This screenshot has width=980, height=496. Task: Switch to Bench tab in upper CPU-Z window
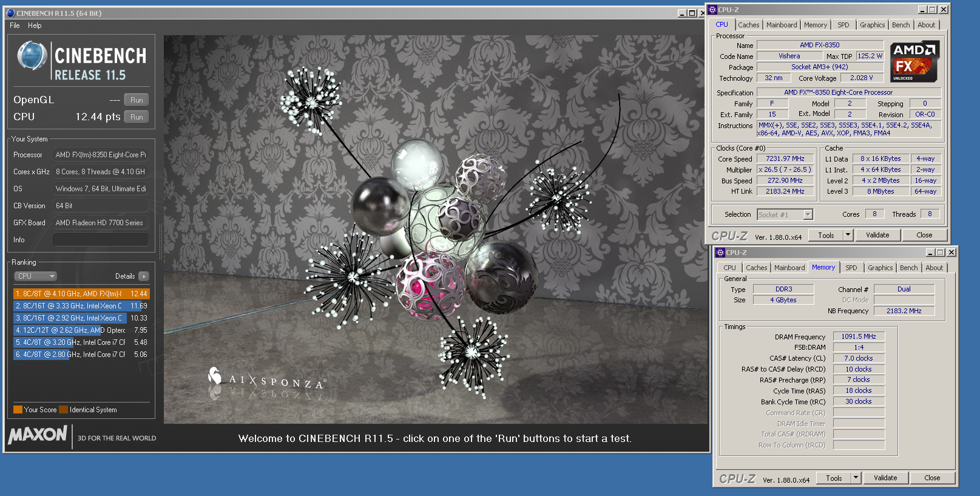click(901, 25)
